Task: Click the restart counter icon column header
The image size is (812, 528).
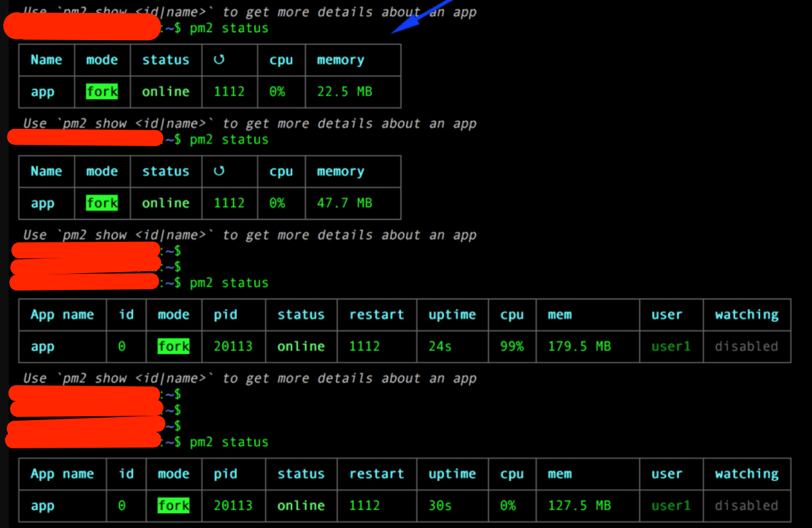Action: [220, 60]
